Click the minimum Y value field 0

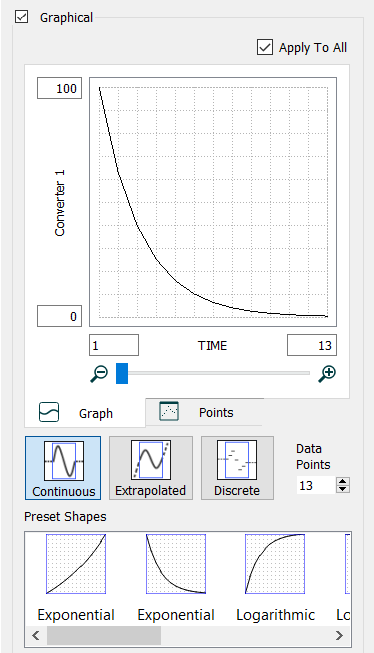pos(59,316)
